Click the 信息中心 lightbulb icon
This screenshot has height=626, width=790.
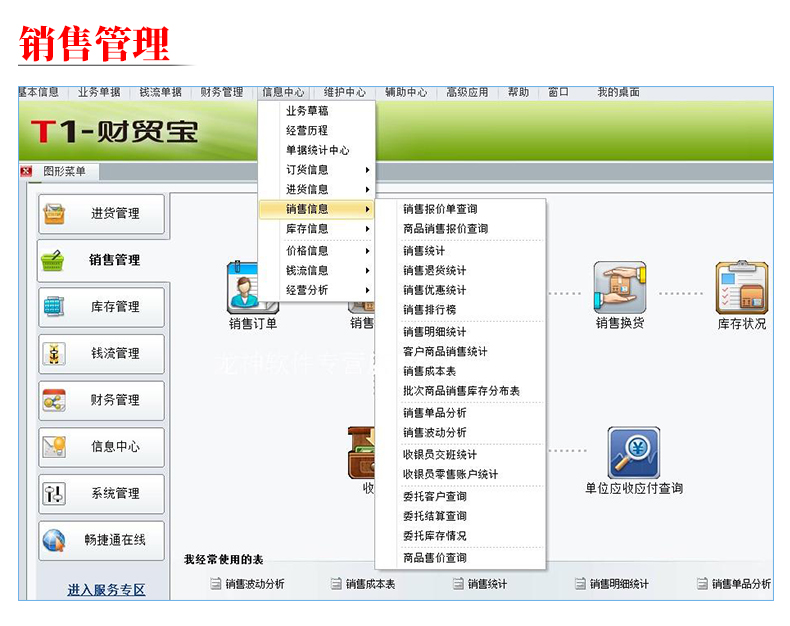[x=54, y=447]
